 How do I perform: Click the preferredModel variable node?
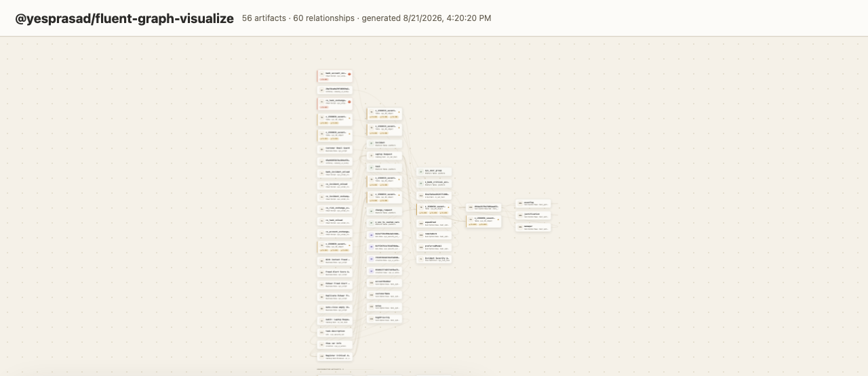pyautogui.click(x=434, y=247)
